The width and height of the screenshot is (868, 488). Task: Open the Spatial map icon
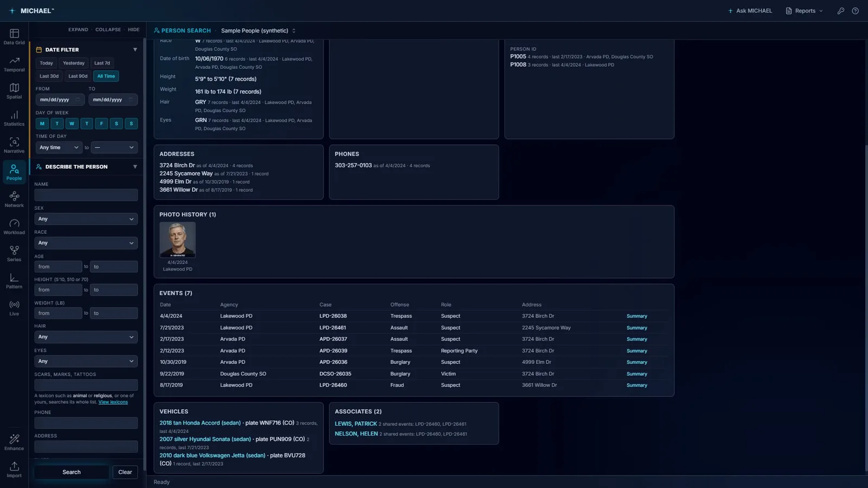(x=14, y=91)
